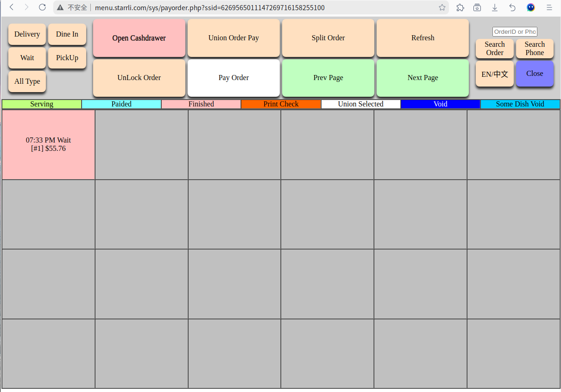561x392 pixels.
Task: Show All Type orders
Action: [27, 81]
